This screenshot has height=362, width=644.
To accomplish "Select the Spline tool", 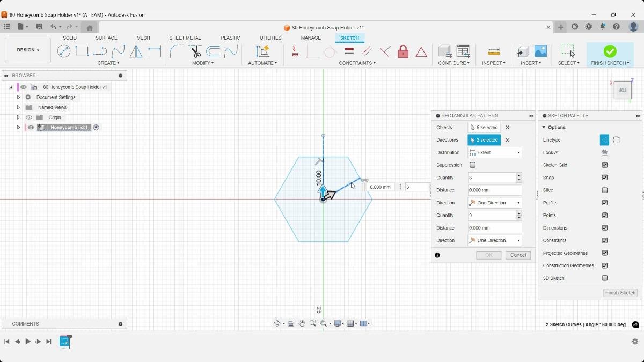I will pos(118,51).
